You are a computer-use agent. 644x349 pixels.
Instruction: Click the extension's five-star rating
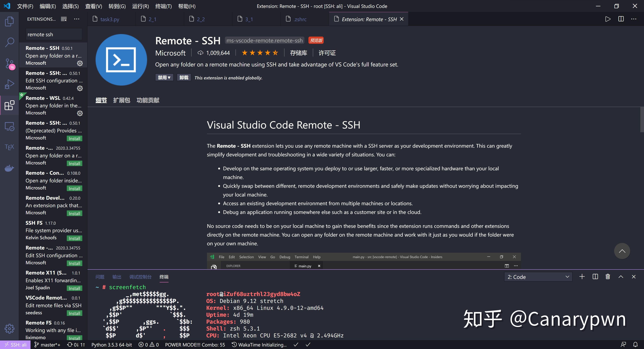point(260,53)
